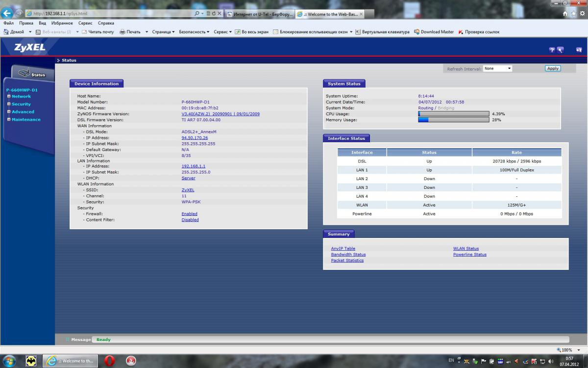Expand the Maintenance tree menu

pos(26,119)
